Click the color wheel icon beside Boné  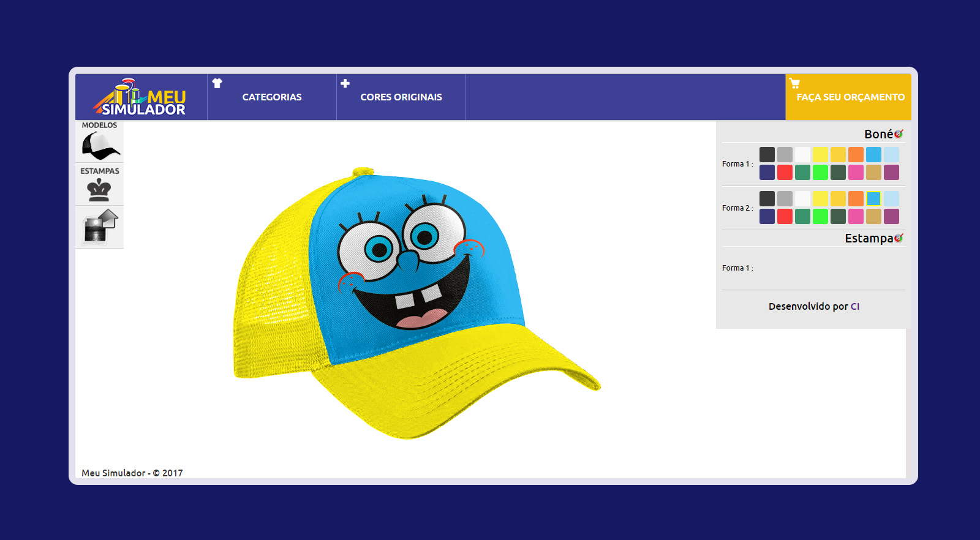click(899, 134)
